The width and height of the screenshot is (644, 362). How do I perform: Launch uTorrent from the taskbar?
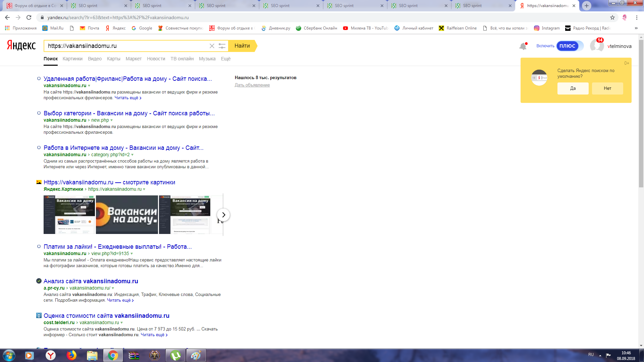pyautogui.click(x=175, y=355)
